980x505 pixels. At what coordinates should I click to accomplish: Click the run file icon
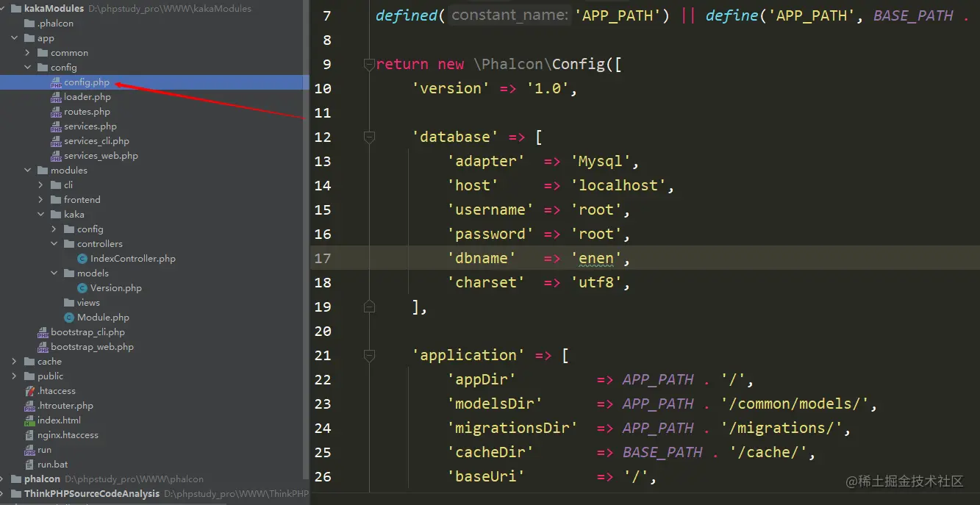pyautogui.click(x=29, y=450)
